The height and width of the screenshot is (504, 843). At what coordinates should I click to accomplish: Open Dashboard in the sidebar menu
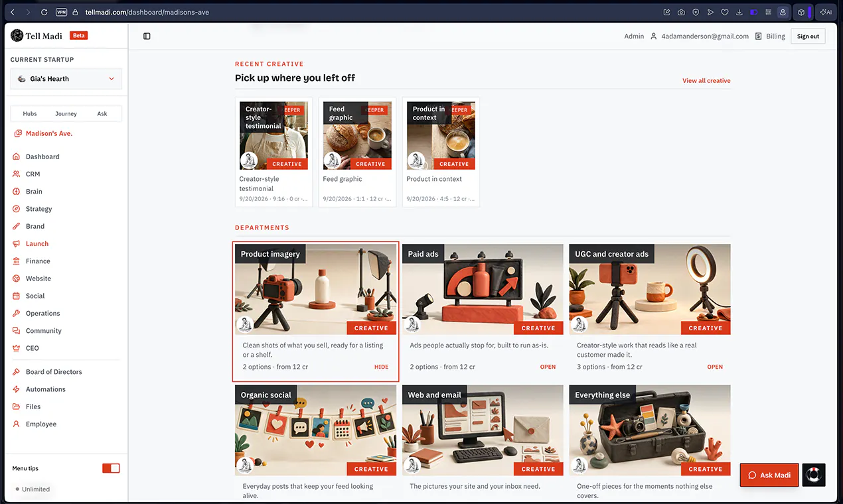(x=42, y=157)
